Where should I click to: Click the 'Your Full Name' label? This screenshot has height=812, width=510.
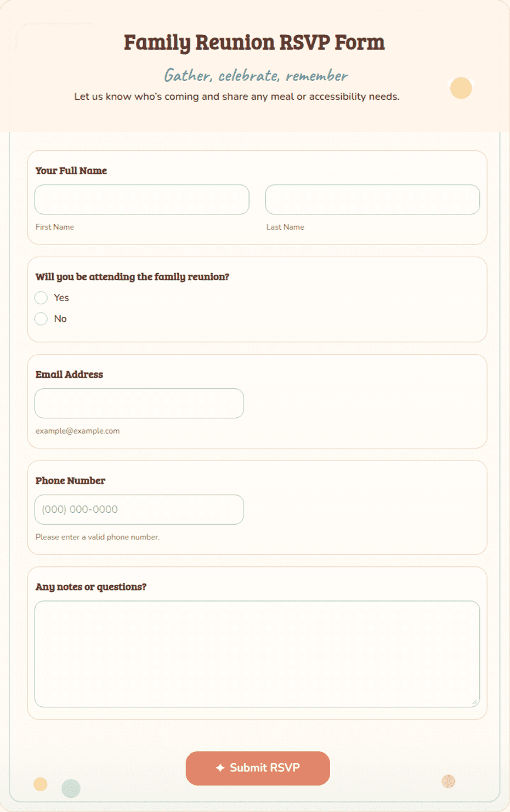pos(71,171)
